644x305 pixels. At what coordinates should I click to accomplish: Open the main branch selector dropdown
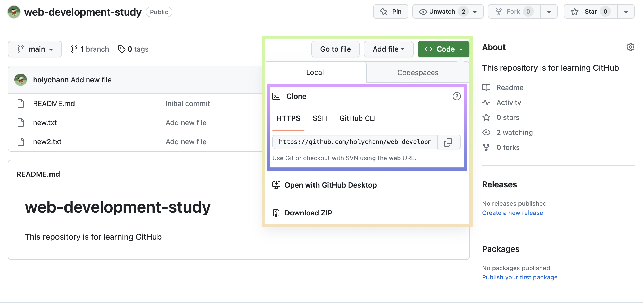point(35,49)
